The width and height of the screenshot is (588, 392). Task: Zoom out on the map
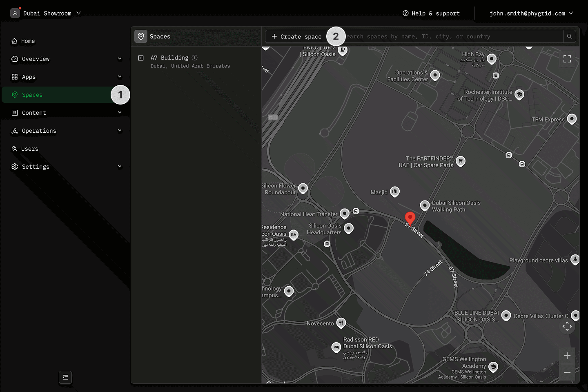[x=567, y=372]
